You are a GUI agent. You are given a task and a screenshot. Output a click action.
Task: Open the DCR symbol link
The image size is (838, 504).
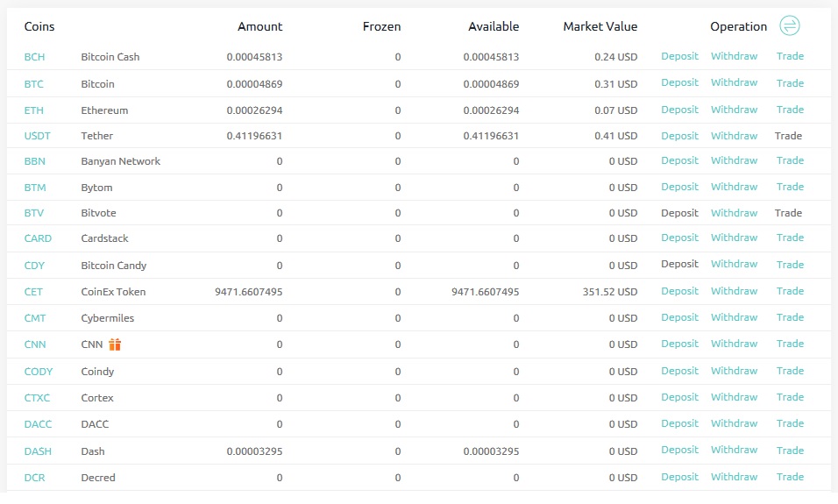coord(34,478)
